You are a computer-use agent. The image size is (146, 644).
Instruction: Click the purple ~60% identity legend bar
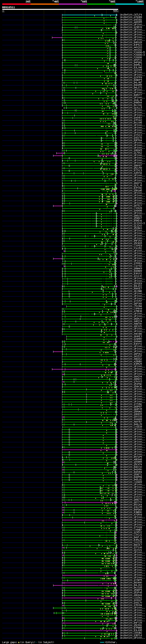73,4
